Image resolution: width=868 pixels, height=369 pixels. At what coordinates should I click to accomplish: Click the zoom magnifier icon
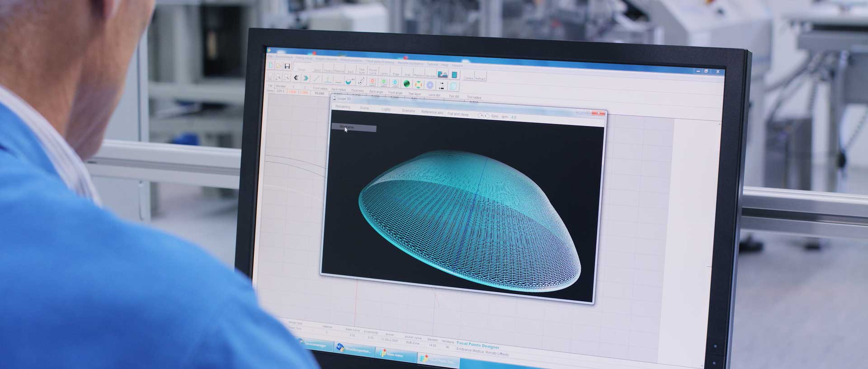278,77
